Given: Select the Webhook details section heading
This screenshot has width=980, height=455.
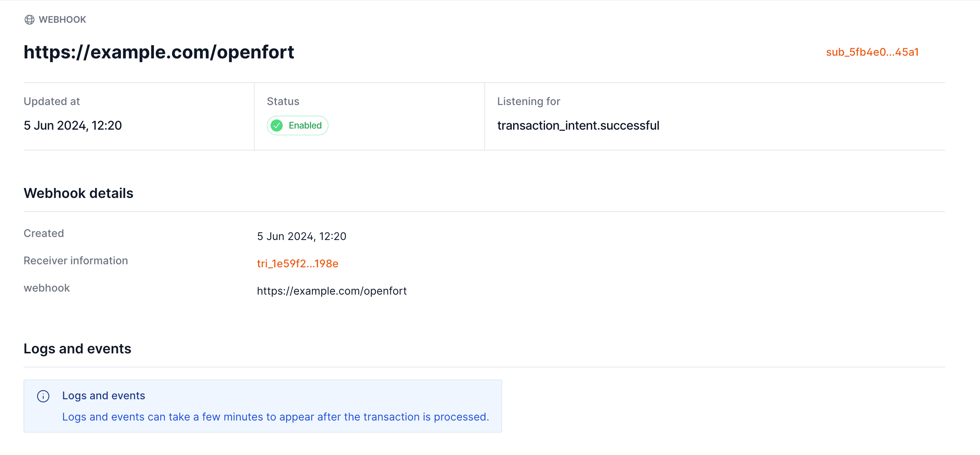Looking at the screenshot, I should [78, 193].
